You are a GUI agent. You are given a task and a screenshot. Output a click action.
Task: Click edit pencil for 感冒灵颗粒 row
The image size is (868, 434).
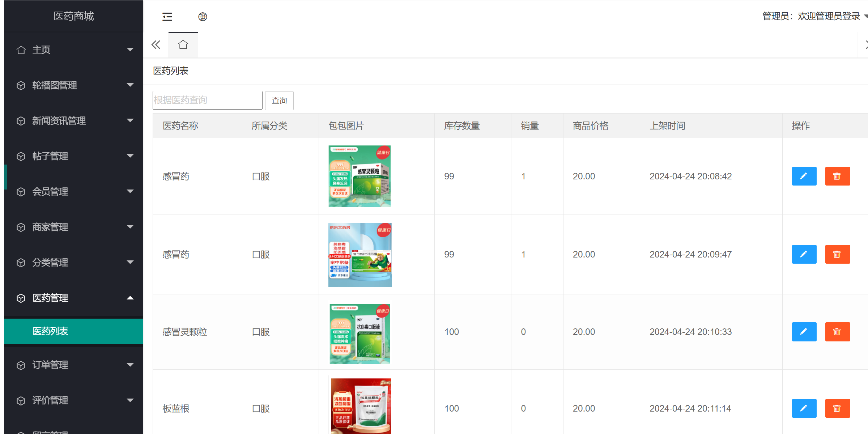[x=804, y=332]
